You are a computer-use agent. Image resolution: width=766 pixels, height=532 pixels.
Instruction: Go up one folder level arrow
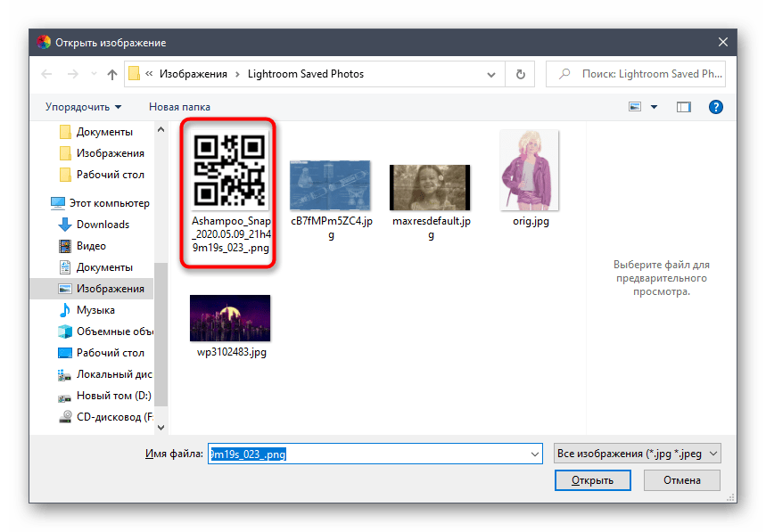[111, 74]
